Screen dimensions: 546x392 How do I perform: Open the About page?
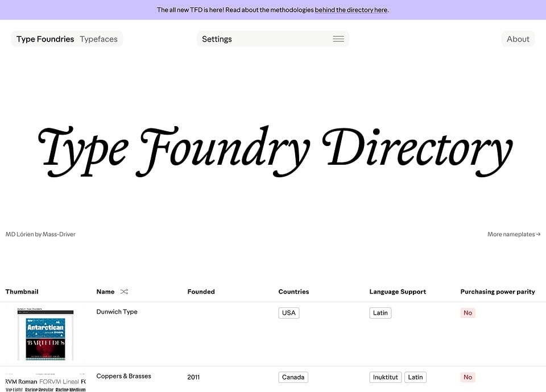point(518,39)
